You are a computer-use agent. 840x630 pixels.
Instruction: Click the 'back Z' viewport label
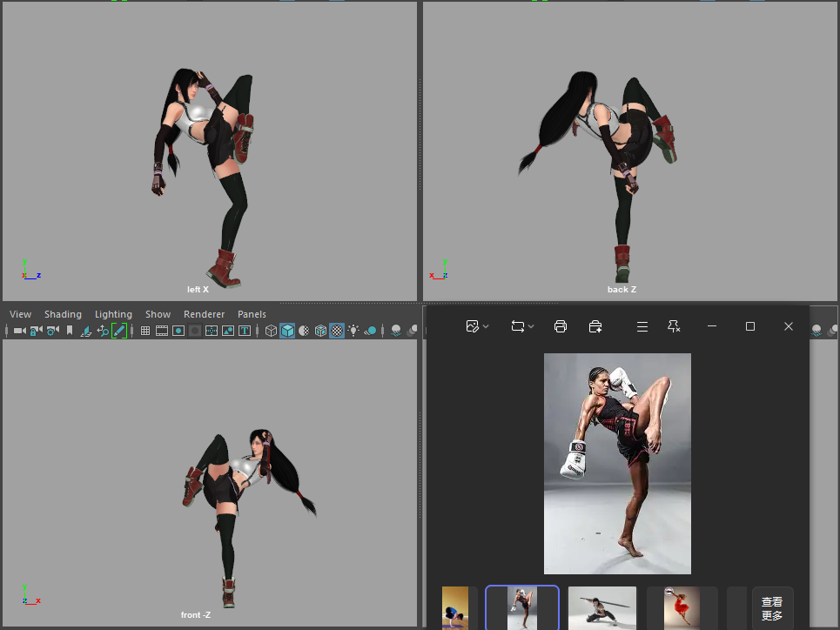622,289
